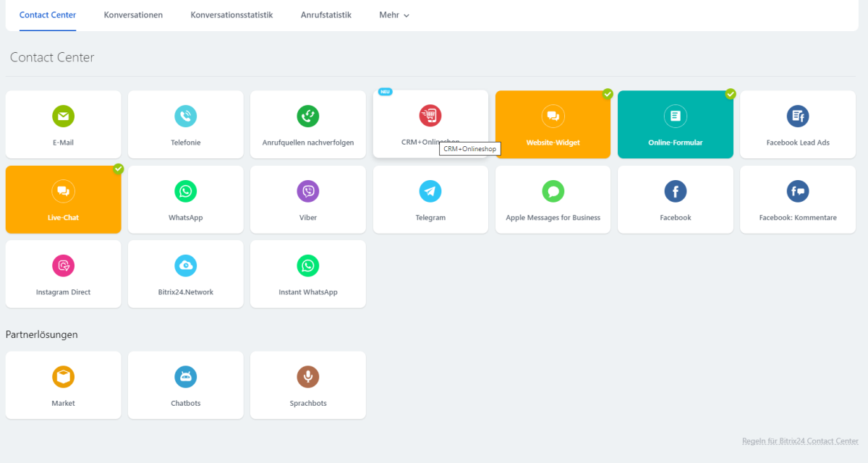Image resolution: width=868 pixels, height=463 pixels.
Task: Click the Website-Widget chat icon
Action: click(x=553, y=116)
